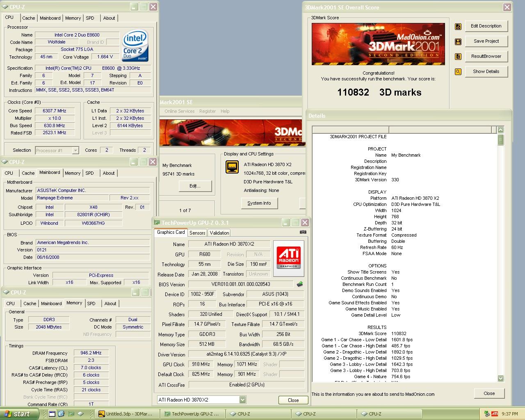Click the floppy icon beside Save Project

458,42
